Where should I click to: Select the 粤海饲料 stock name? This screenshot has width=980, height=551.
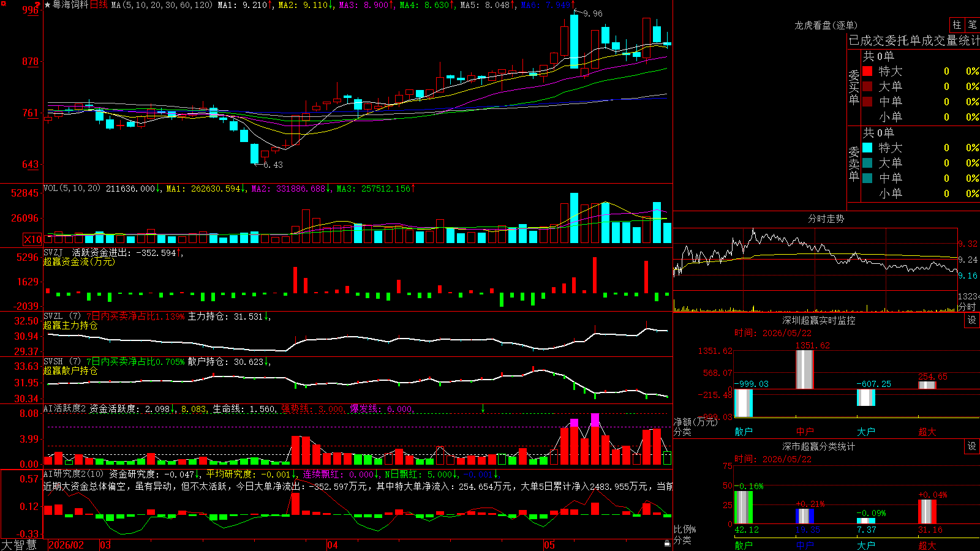(70, 5)
